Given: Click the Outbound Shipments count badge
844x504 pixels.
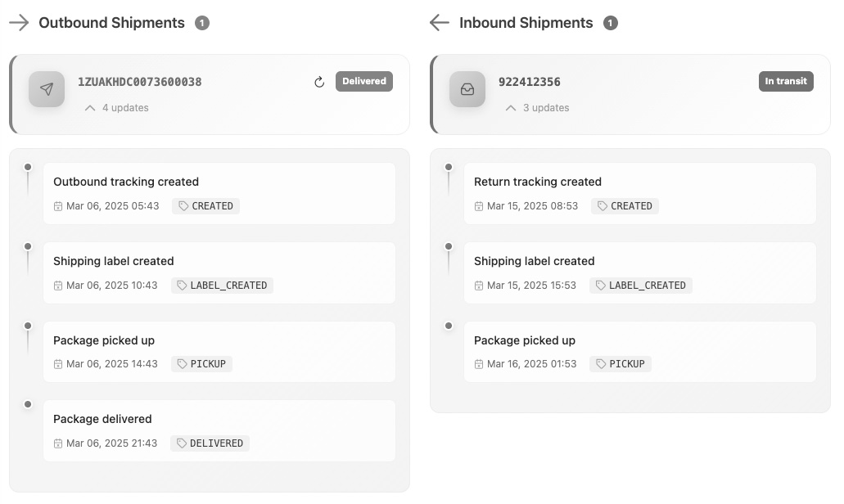Looking at the screenshot, I should [202, 23].
